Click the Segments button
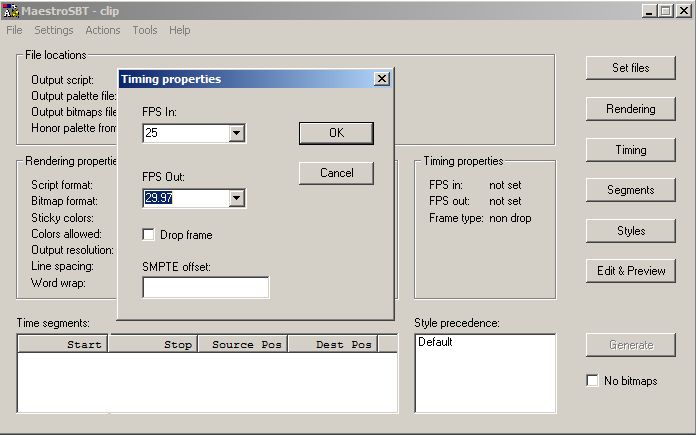This screenshot has height=435, width=696. pos(630,190)
